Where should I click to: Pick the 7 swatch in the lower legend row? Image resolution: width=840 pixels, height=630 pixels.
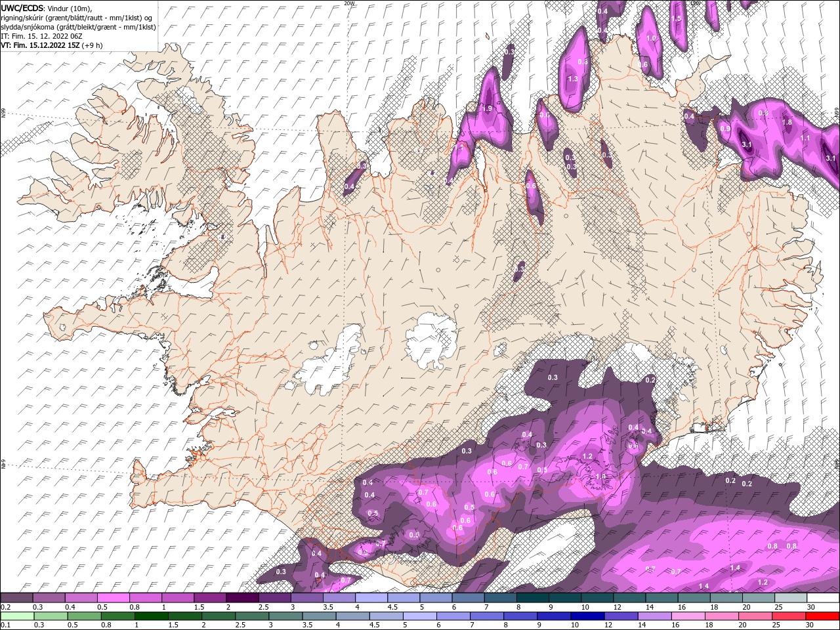(x=486, y=616)
